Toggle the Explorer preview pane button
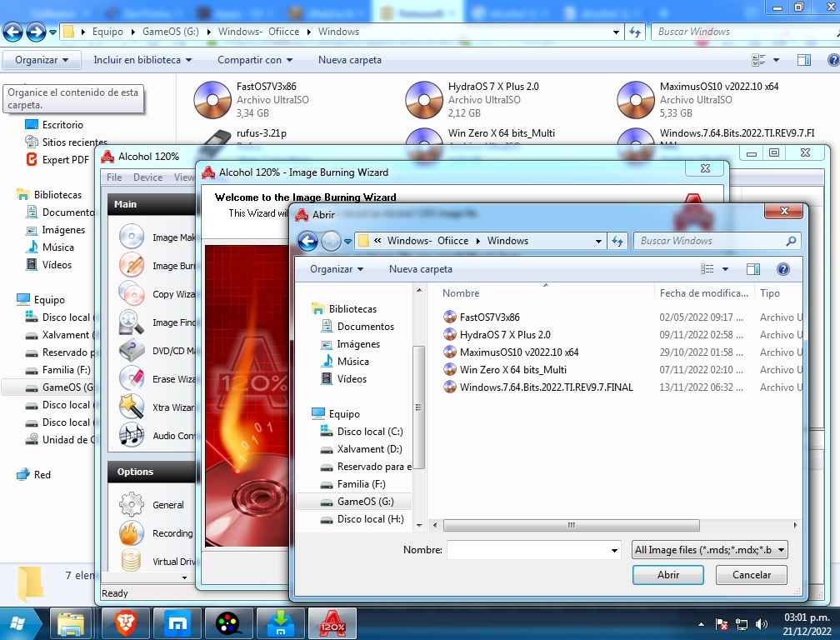The width and height of the screenshot is (840, 640). tap(804, 60)
